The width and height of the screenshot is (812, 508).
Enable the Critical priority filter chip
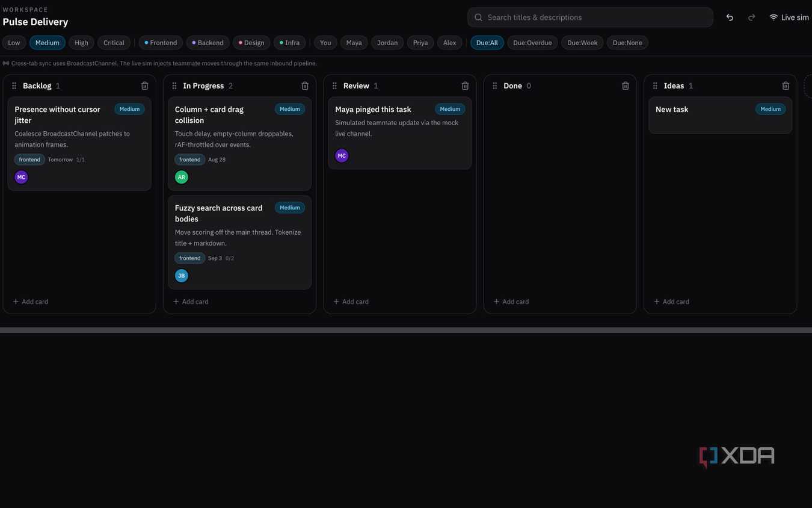pos(114,43)
